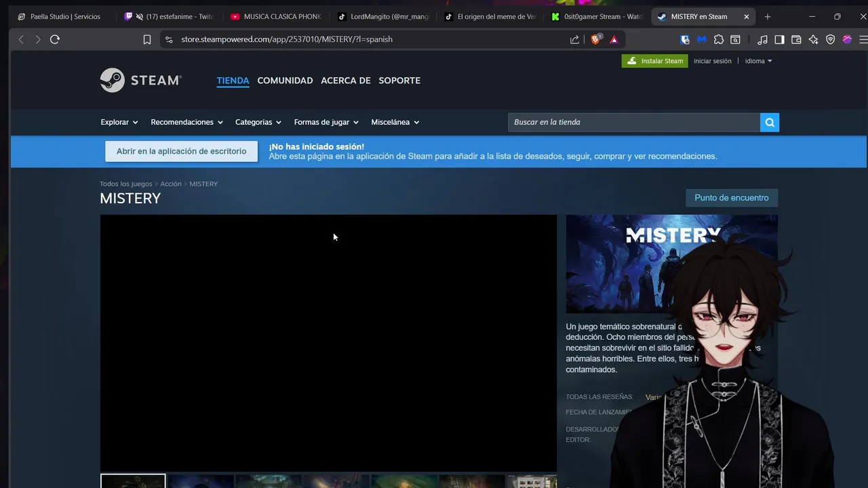
Task: Go forward with browser forward arrow
Action: [x=38, y=39]
